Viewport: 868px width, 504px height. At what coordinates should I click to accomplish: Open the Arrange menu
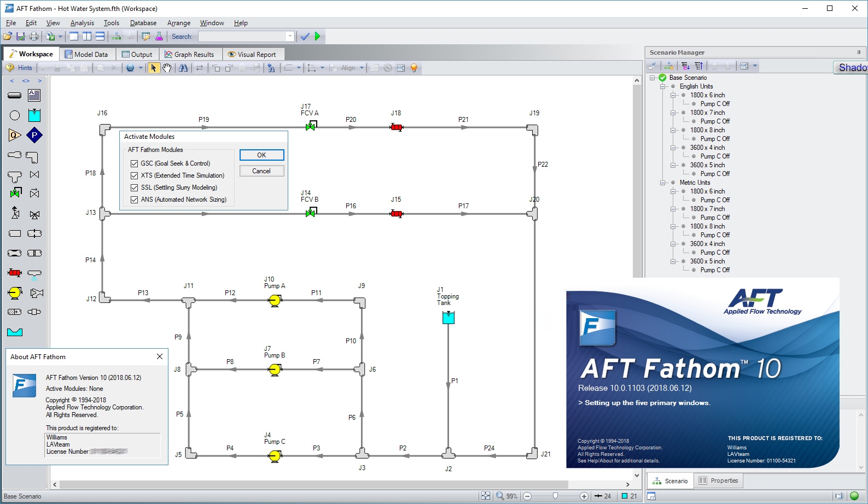tap(179, 23)
